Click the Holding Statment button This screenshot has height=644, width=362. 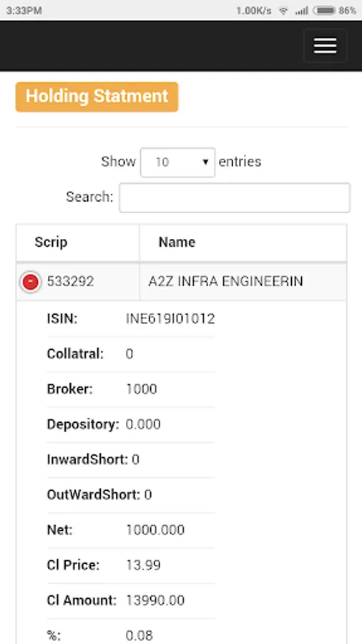[97, 97]
